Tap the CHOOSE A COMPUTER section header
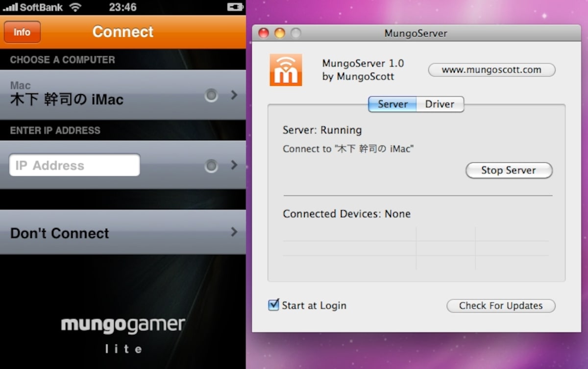588x369 pixels. click(x=63, y=60)
